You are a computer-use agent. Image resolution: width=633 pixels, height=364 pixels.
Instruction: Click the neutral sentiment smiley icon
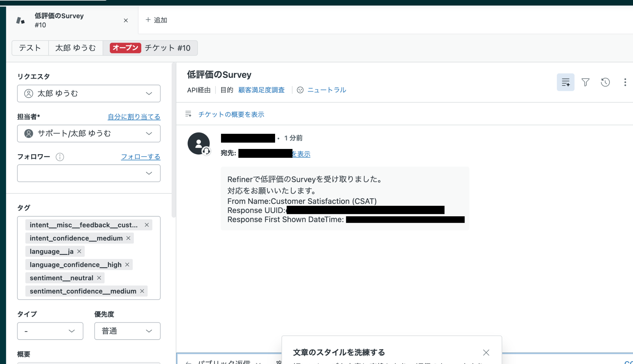tap(300, 90)
